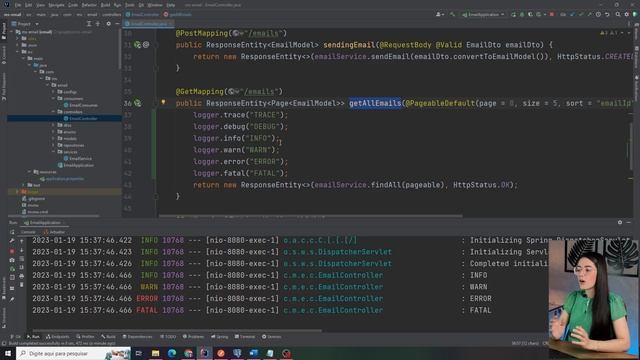Screen dimensions: 640x360
Task: Click the Windows Start button
Action: tap(8, 353)
